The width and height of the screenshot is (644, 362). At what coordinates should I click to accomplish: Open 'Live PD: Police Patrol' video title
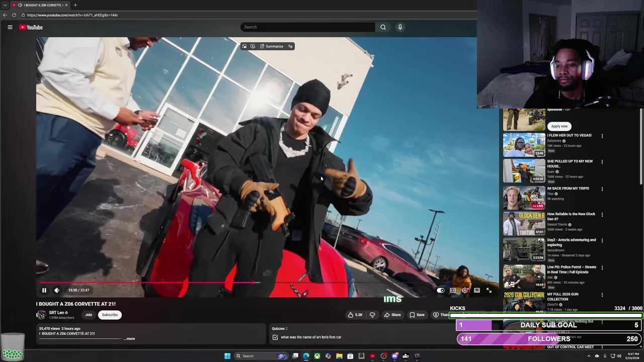(572, 269)
